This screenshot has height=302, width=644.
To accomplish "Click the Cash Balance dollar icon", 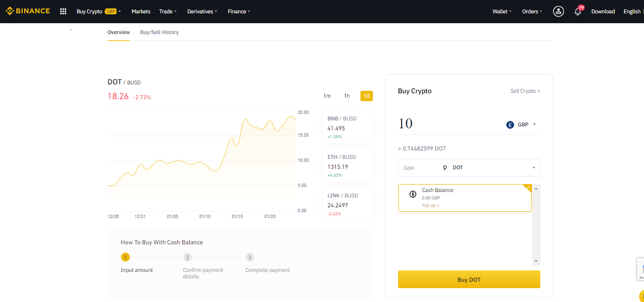I will 413,194.
